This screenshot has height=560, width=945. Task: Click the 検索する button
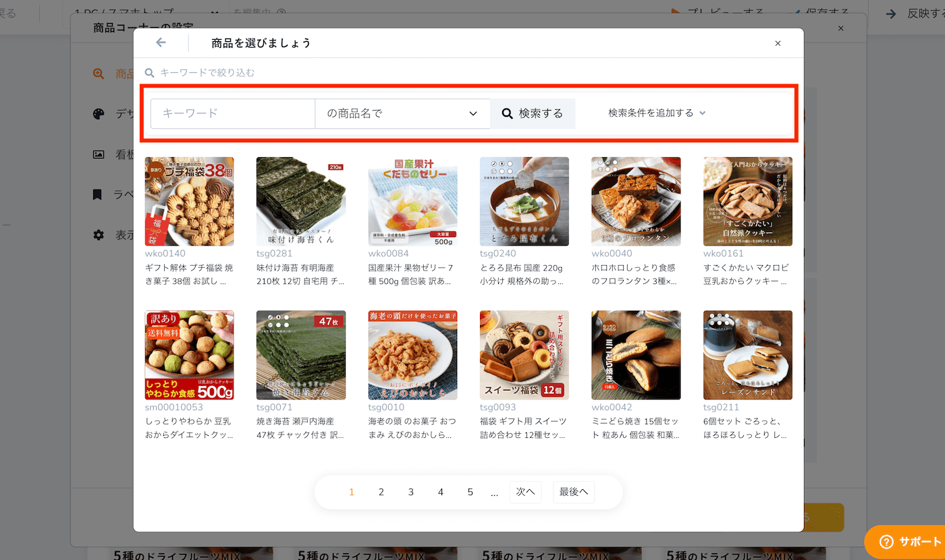coord(533,113)
